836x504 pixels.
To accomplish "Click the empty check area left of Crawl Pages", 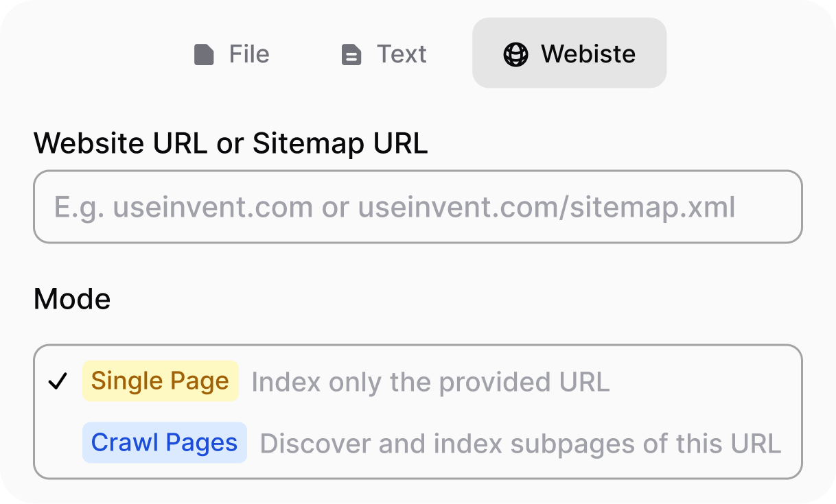I will coord(58,443).
